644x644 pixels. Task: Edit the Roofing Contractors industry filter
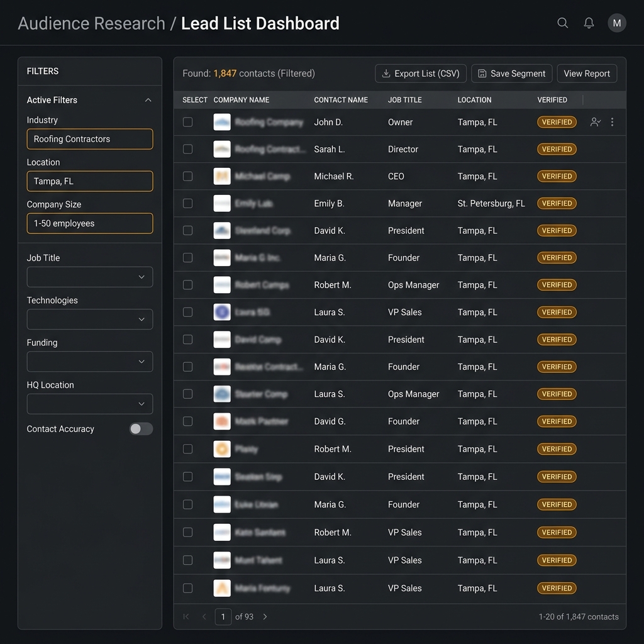click(x=90, y=139)
